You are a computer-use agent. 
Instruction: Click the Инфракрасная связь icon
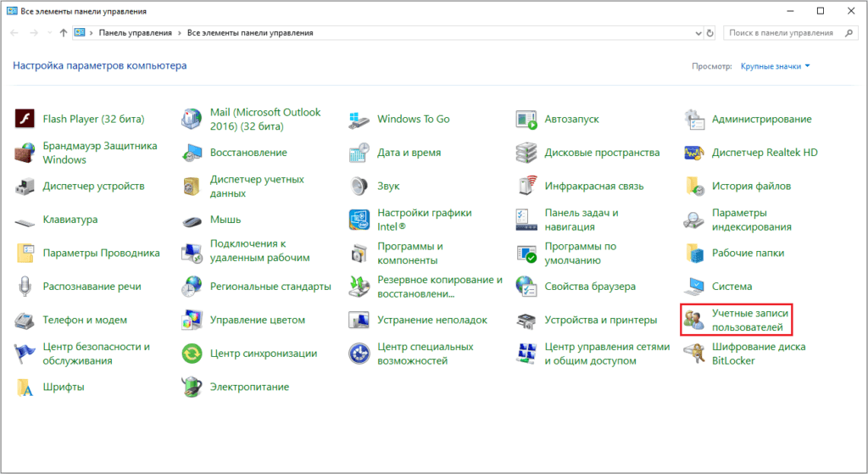(x=526, y=187)
